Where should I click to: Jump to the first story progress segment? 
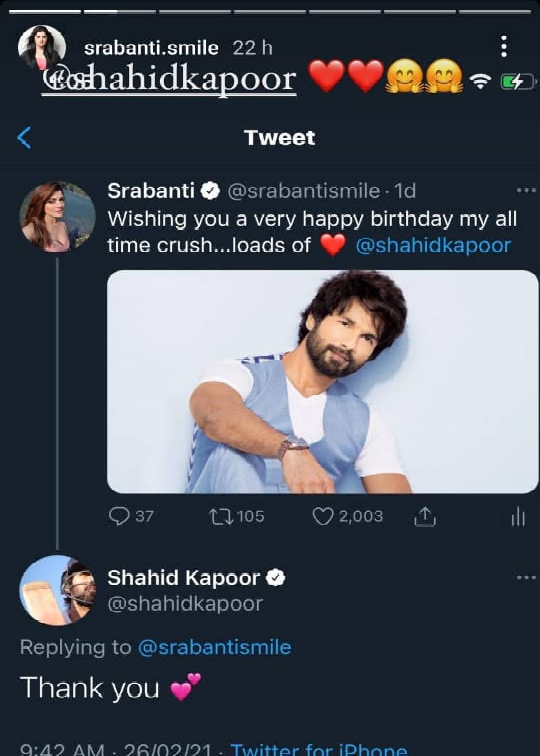45,11
